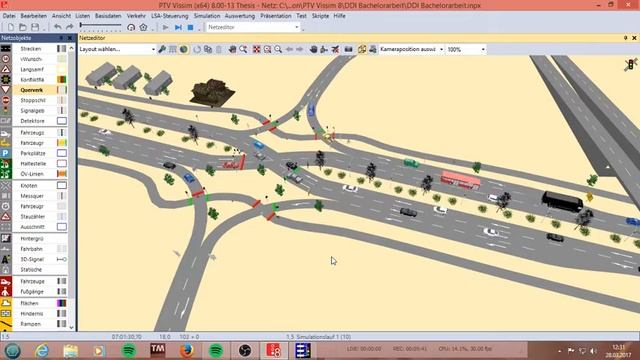Image resolution: width=640 pixels, height=360 pixels.
Task: Redo the last action
Action: pos(70,27)
